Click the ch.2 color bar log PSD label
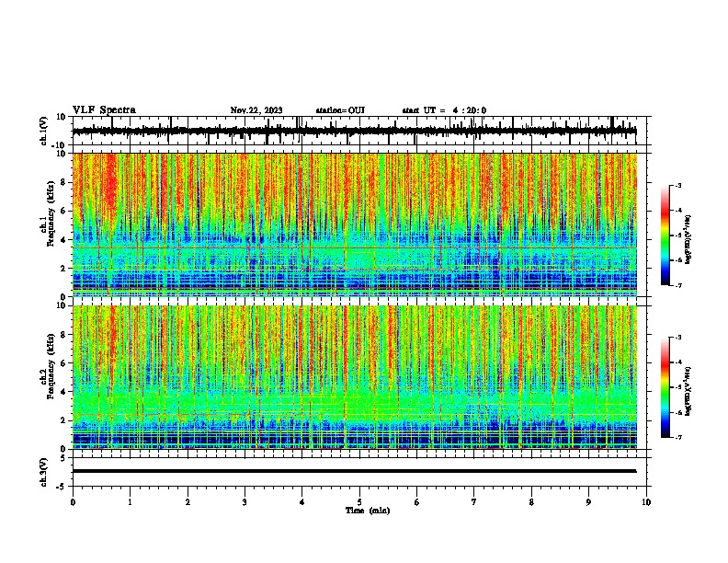Screen dimensions: 728x563 tap(688, 391)
